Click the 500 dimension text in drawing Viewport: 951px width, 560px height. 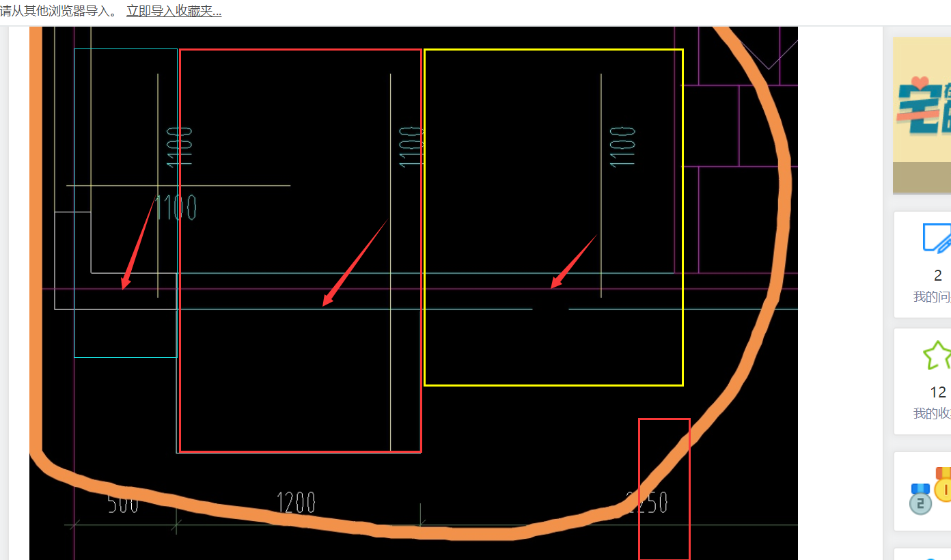tap(123, 503)
